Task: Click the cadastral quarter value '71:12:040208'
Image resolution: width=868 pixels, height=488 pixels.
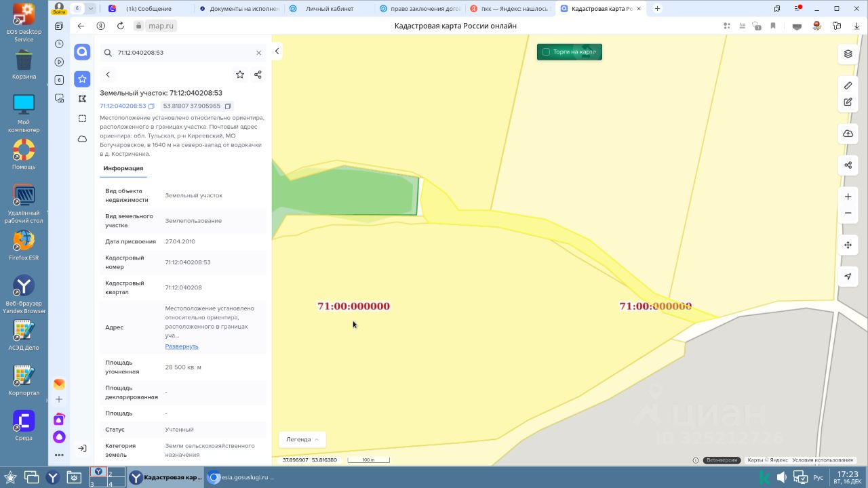Action: tap(183, 287)
